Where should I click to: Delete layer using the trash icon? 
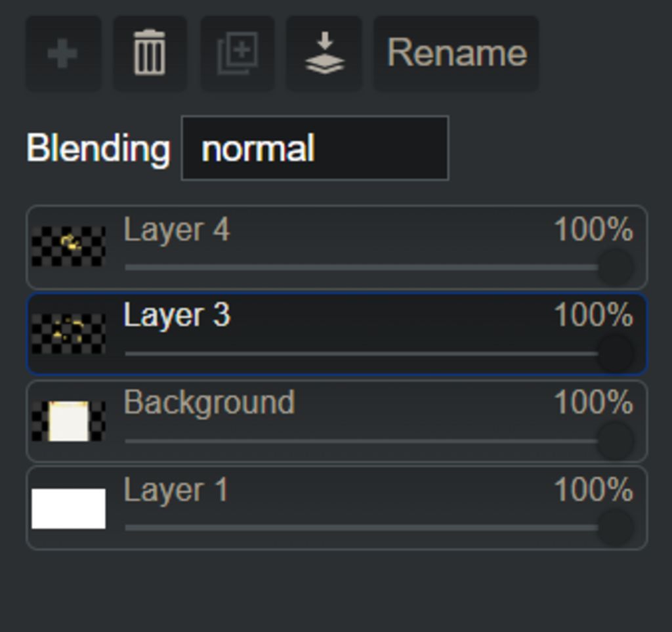click(x=150, y=54)
